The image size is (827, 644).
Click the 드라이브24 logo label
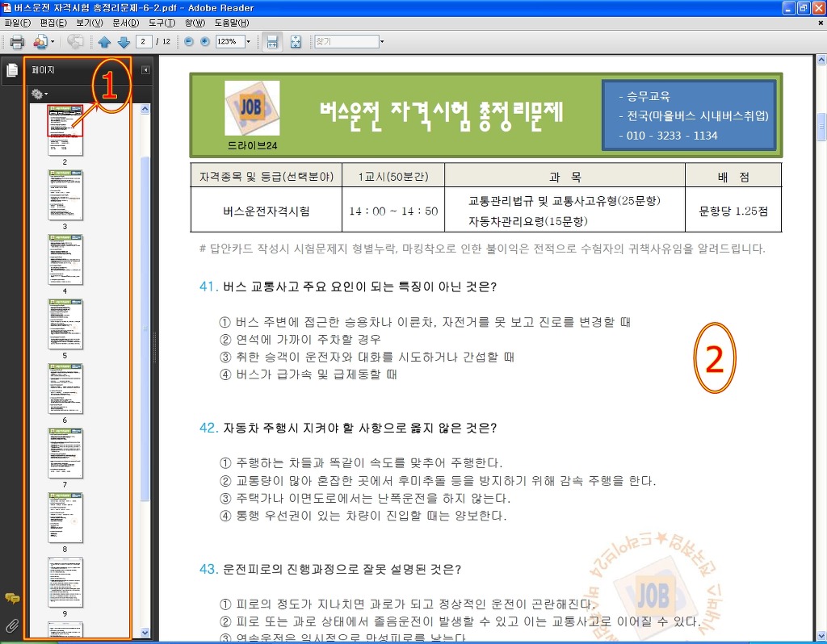click(x=252, y=145)
